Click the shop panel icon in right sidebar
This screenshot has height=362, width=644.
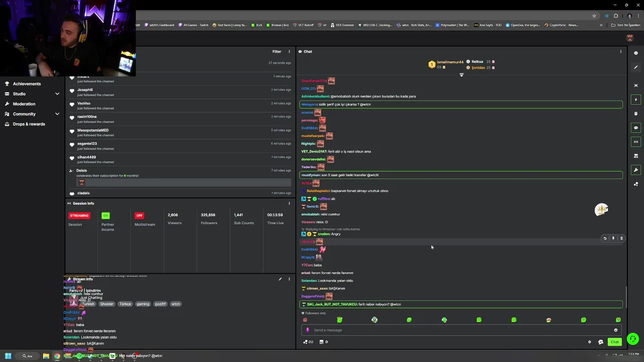point(636,156)
